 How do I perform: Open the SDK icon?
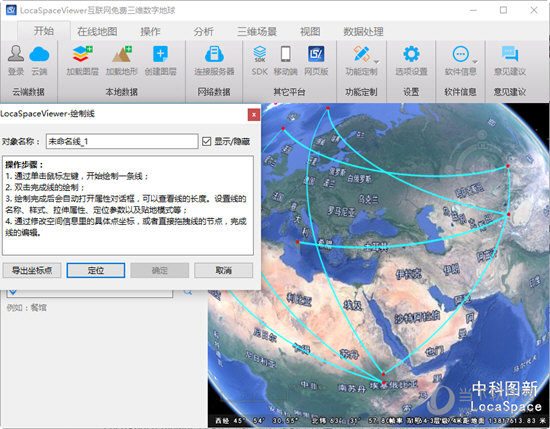pyautogui.click(x=260, y=54)
